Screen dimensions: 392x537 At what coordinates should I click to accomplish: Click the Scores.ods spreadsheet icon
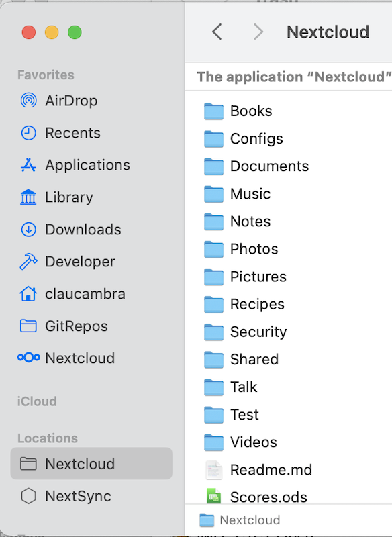click(x=214, y=496)
